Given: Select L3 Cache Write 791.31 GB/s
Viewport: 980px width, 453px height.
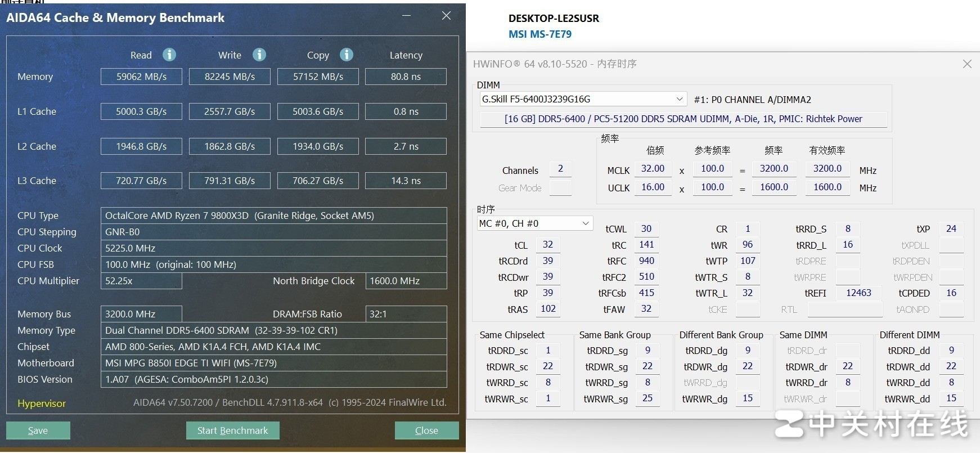Looking at the screenshot, I should (x=230, y=181).
